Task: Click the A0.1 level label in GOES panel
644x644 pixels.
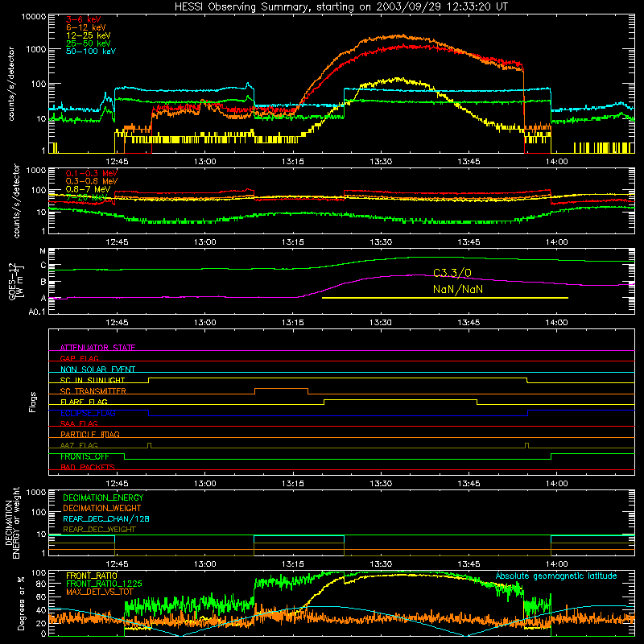Action: [37, 312]
